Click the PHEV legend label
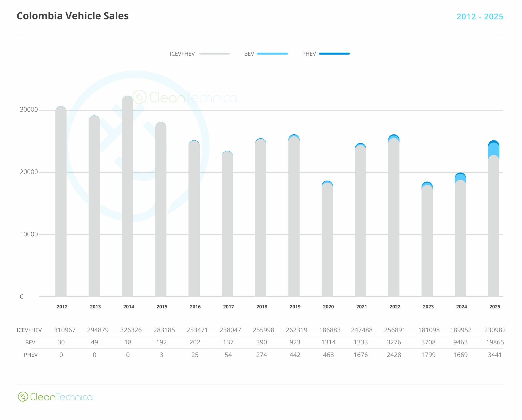The image size is (522, 420). [309, 54]
